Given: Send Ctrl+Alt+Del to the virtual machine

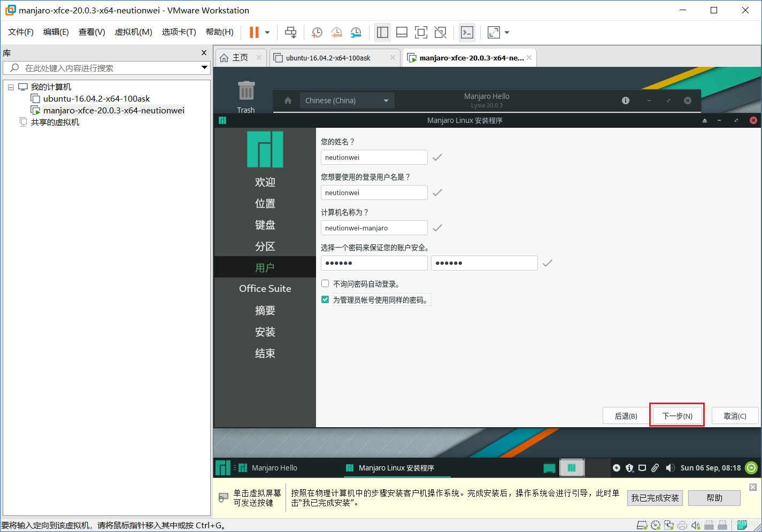Looking at the screenshot, I should (x=290, y=33).
